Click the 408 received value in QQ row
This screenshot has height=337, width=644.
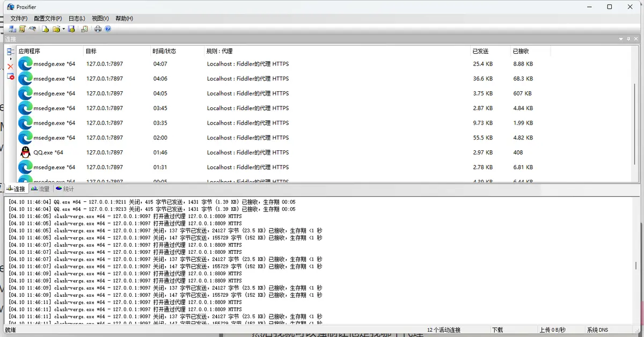click(x=518, y=152)
